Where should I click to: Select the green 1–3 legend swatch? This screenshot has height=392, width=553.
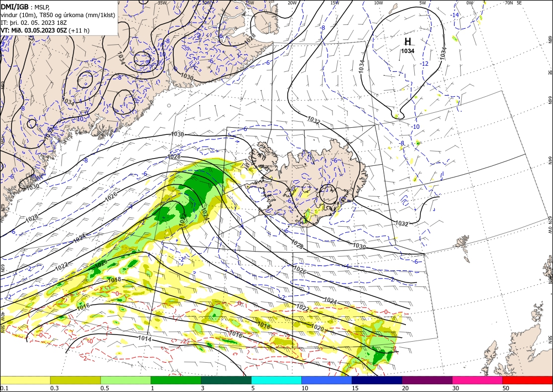point(176,380)
